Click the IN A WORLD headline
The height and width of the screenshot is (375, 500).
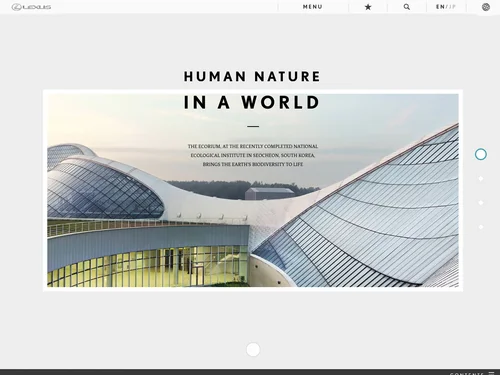(252, 102)
